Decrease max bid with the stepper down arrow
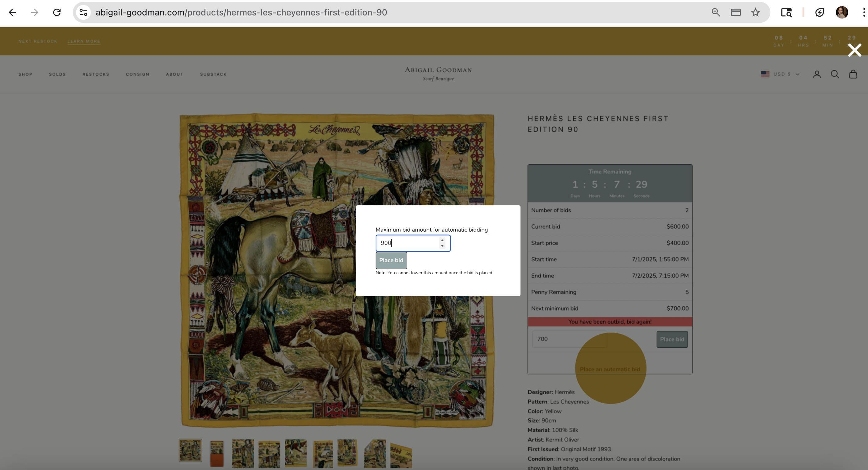The image size is (868, 470). coord(442,246)
